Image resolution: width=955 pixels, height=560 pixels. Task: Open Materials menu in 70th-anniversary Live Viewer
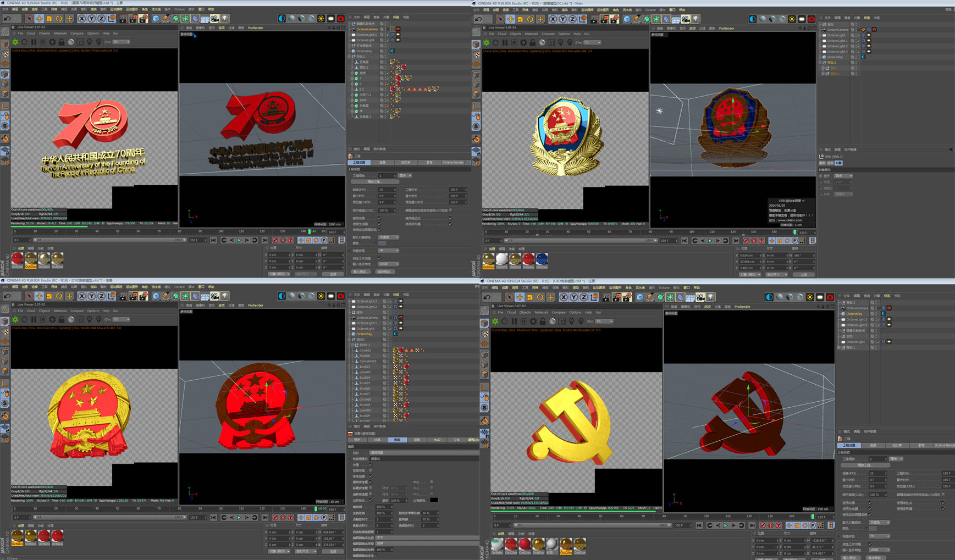(60, 34)
